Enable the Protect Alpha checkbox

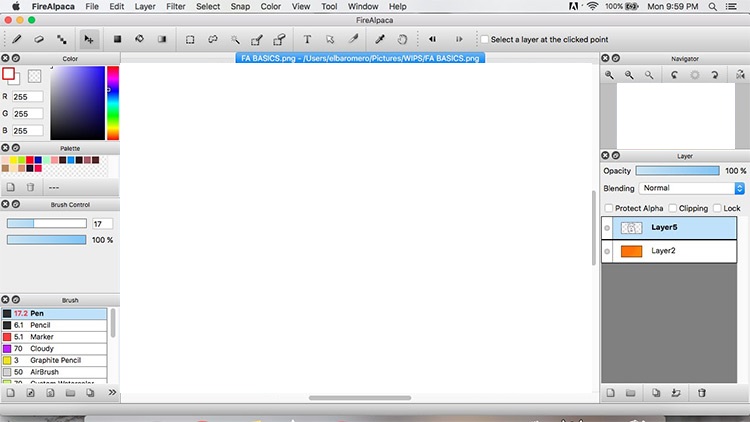pos(608,208)
